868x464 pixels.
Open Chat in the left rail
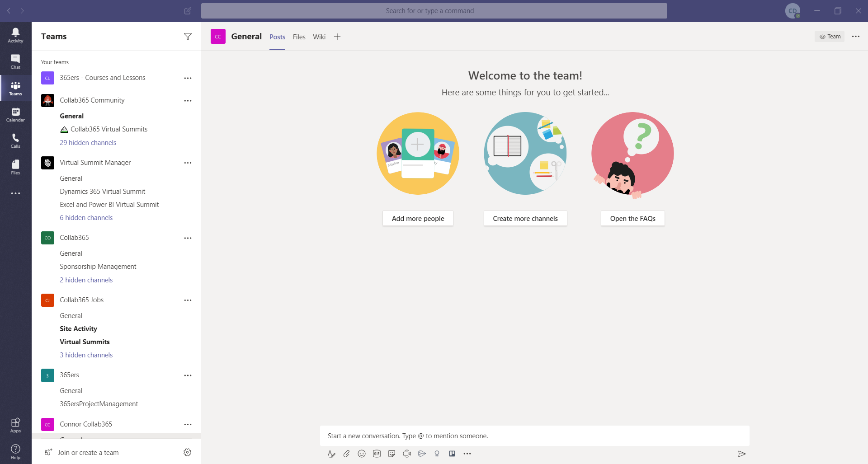15,62
